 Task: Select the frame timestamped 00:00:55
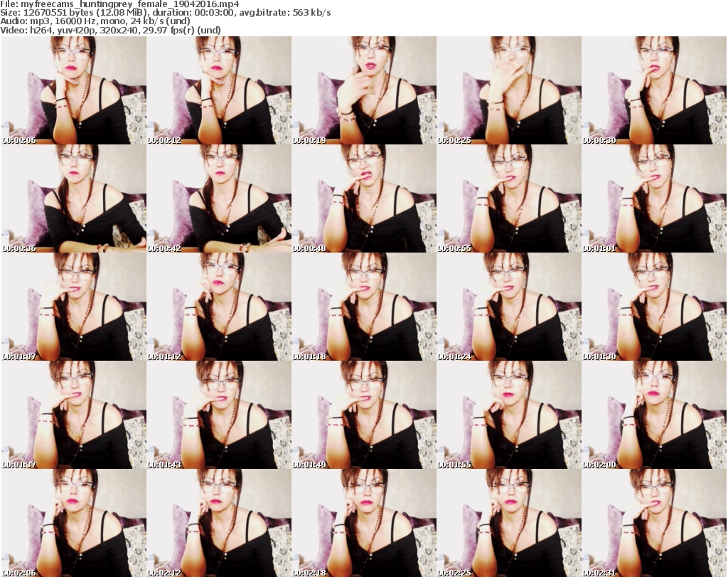509,198
